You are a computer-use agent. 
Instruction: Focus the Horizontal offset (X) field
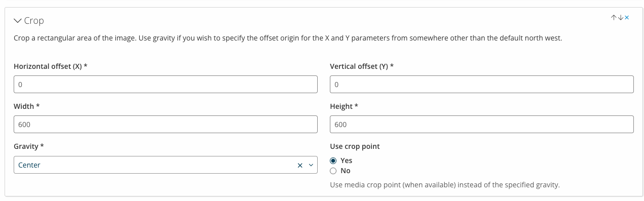[x=165, y=85]
